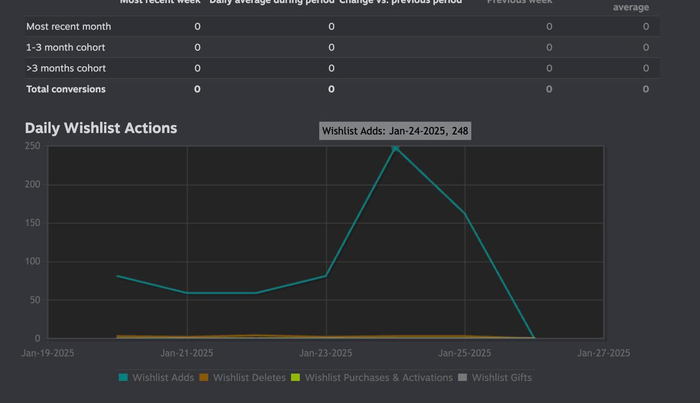Screen dimensions: 700x403
Task: Click the Jan-21-2025 x-axis label
Action: tap(188, 353)
